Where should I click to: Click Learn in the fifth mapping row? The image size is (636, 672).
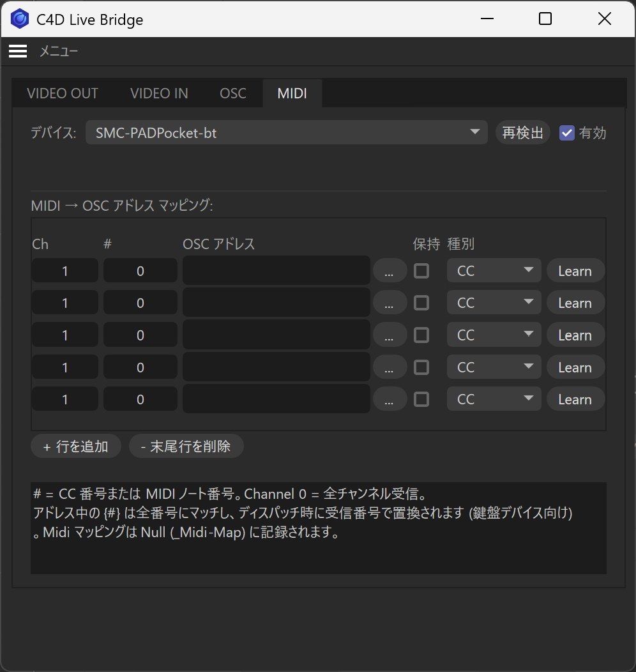point(575,399)
